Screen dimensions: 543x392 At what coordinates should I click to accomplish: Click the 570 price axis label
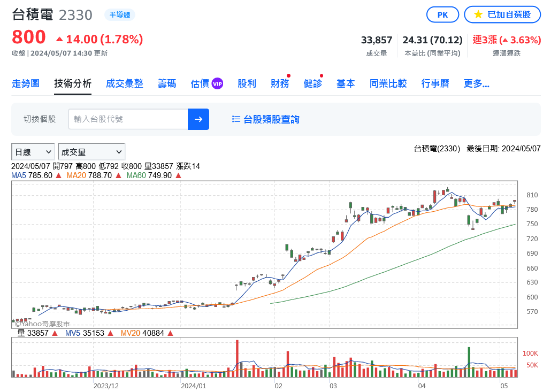coord(532,312)
